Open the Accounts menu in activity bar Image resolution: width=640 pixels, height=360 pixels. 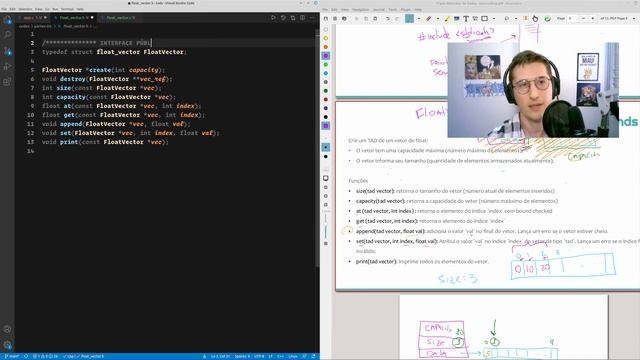click(7, 329)
